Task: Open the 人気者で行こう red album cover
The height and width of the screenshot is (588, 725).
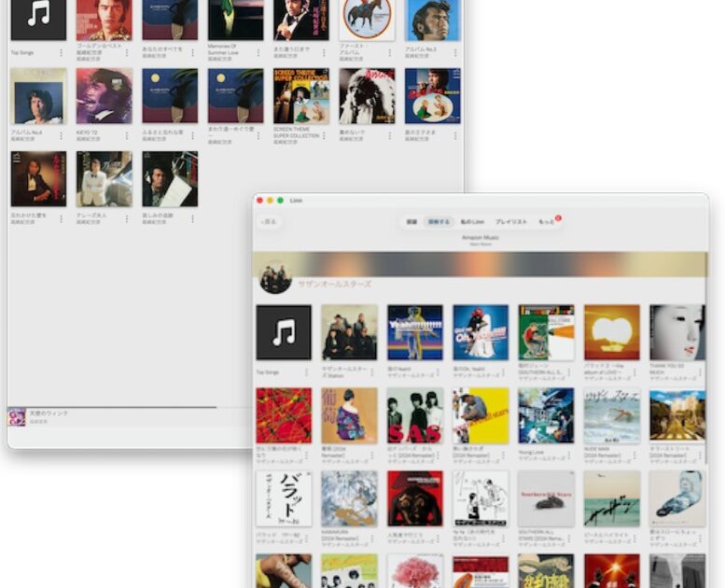Action: click(x=414, y=498)
